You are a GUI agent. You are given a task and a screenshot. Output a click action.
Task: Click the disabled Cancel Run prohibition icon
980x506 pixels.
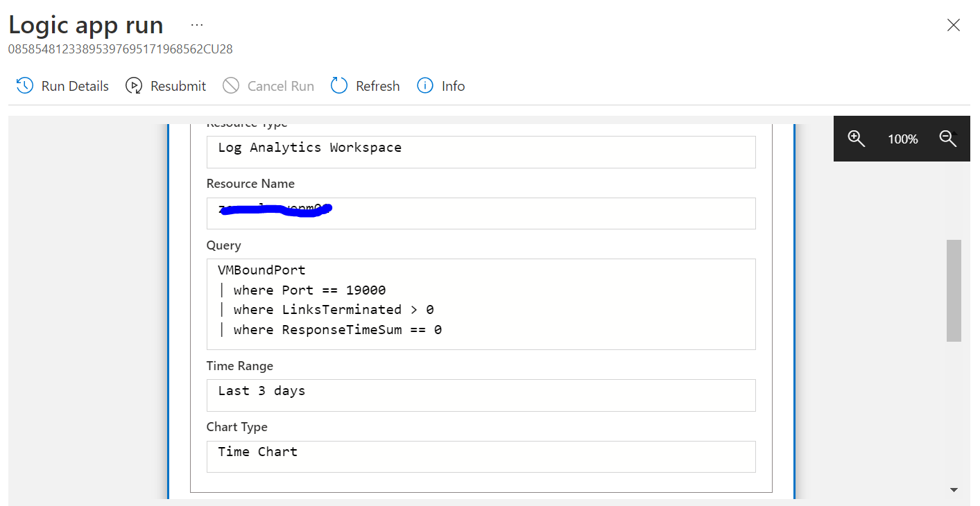(x=231, y=85)
